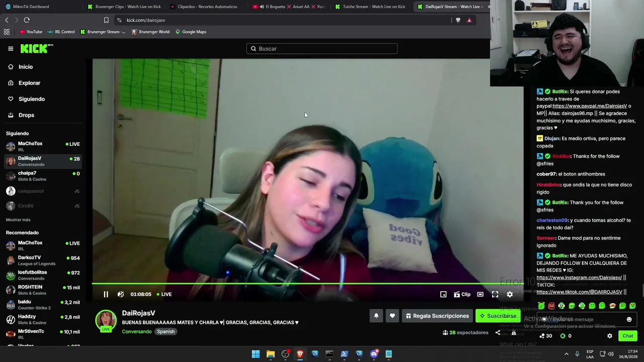Open Discord from the taskbar
644x362 pixels.
pos(374,354)
